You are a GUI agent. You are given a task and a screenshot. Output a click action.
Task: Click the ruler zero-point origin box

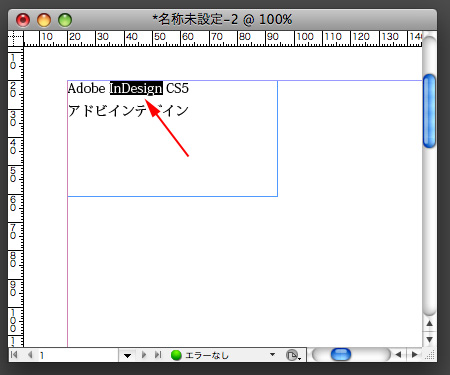tap(16, 39)
